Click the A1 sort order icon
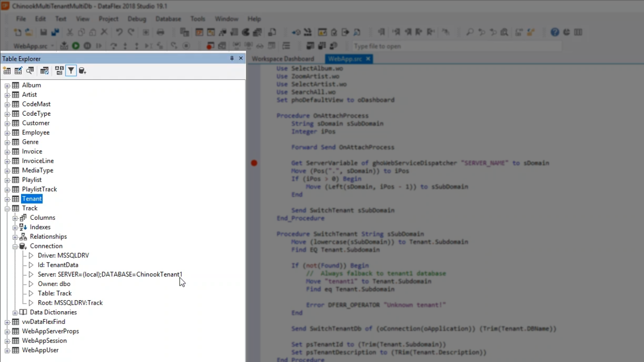The height and width of the screenshot is (362, 644). coord(59,71)
